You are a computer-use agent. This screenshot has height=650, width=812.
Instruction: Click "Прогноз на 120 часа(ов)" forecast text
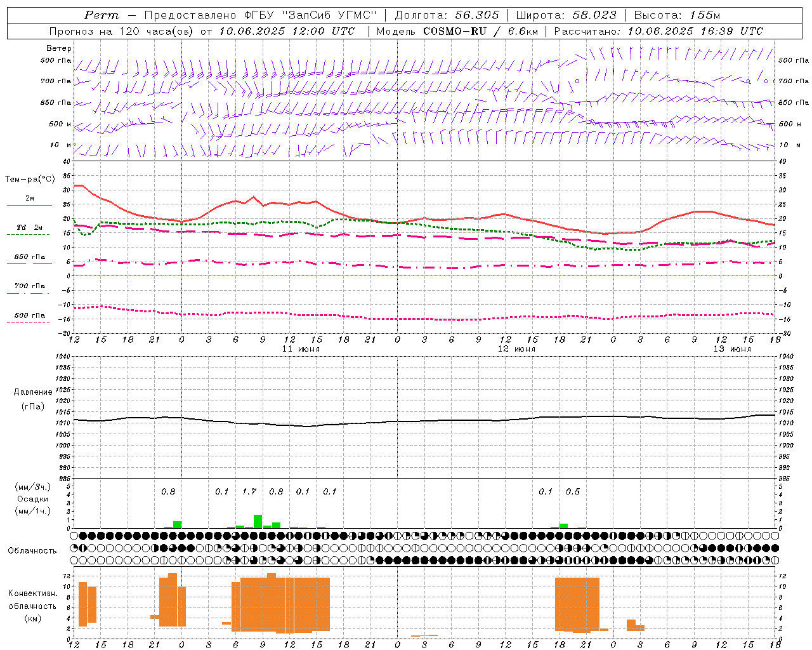tap(121, 31)
